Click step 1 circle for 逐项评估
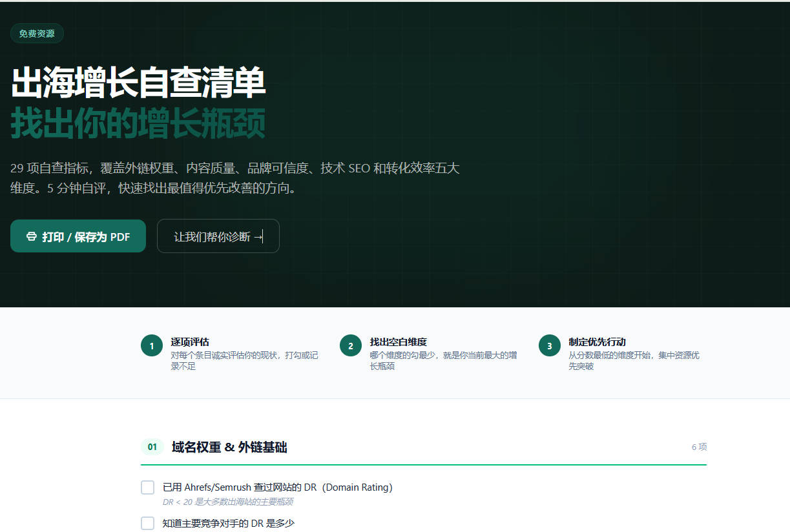This screenshot has height=532, width=790. pos(151,345)
